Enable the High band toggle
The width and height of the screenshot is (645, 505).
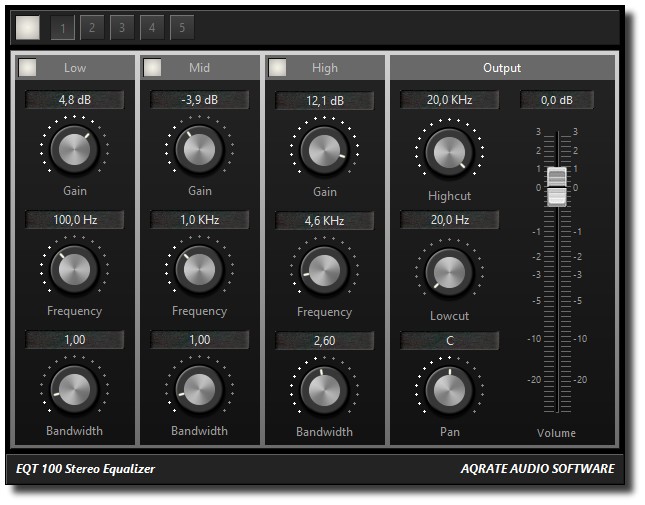pos(277,67)
